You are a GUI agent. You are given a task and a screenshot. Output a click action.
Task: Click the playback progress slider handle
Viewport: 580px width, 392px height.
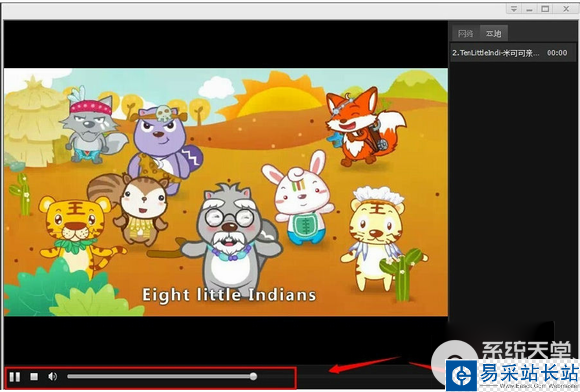point(253,376)
